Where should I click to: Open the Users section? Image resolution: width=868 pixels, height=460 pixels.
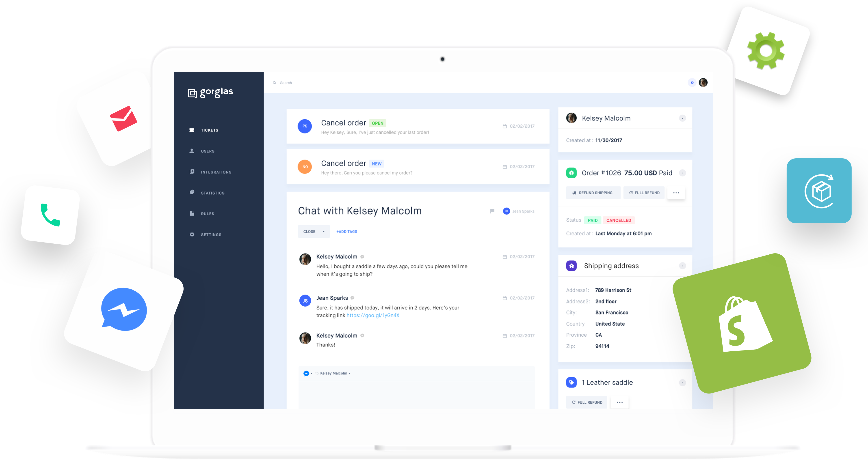(x=201, y=151)
